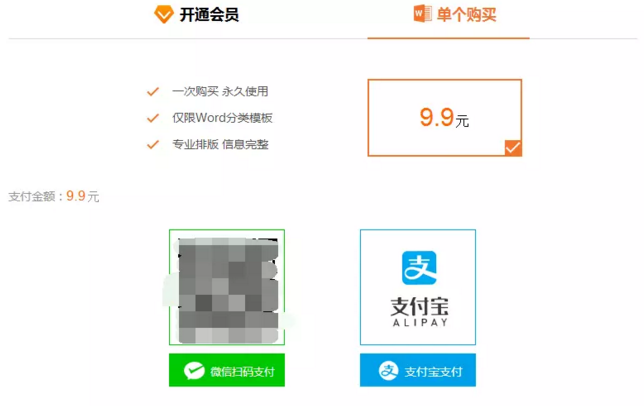
Task: Click the orange diamond VIP icon
Action: click(x=163, y=14)
